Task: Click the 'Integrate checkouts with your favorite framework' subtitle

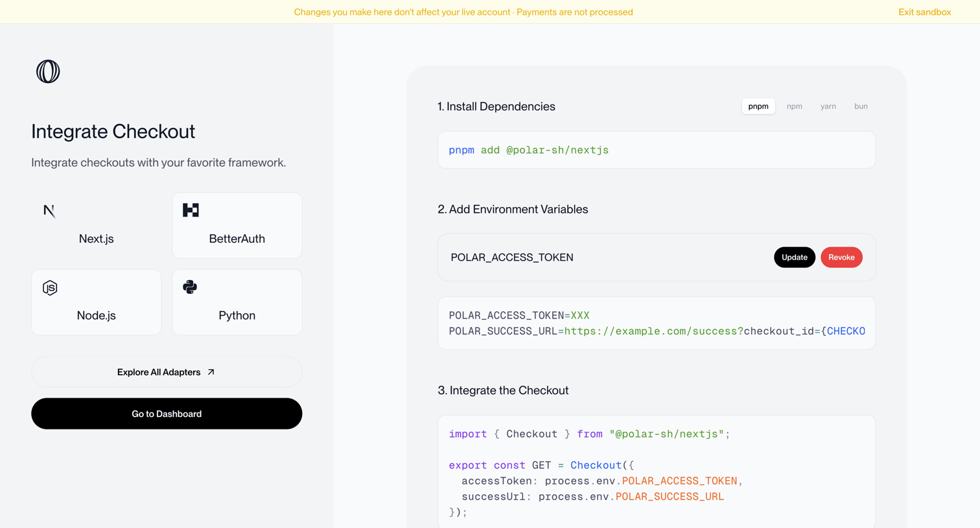Action: [x=159, y=163]
